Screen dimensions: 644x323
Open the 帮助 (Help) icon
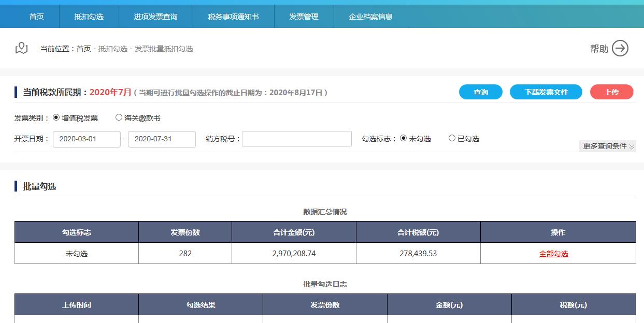(x=620, y=48)
